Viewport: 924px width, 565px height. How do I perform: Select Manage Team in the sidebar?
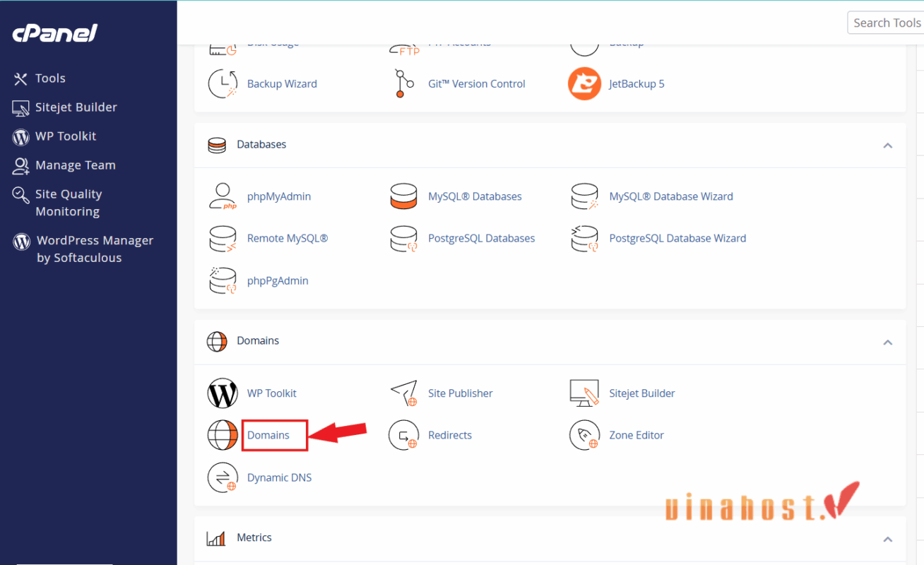(x=74, y=165)
